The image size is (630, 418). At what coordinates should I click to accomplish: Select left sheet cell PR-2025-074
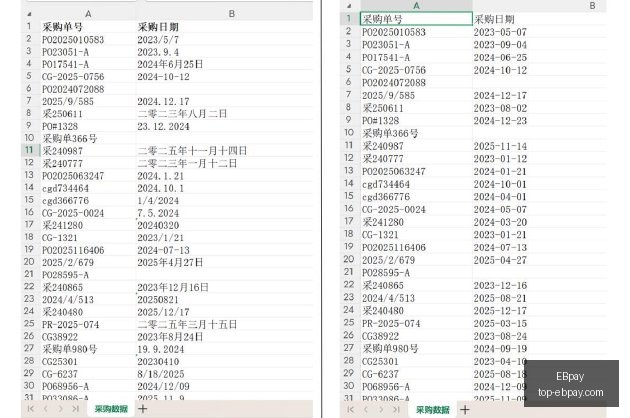(88, 324)
